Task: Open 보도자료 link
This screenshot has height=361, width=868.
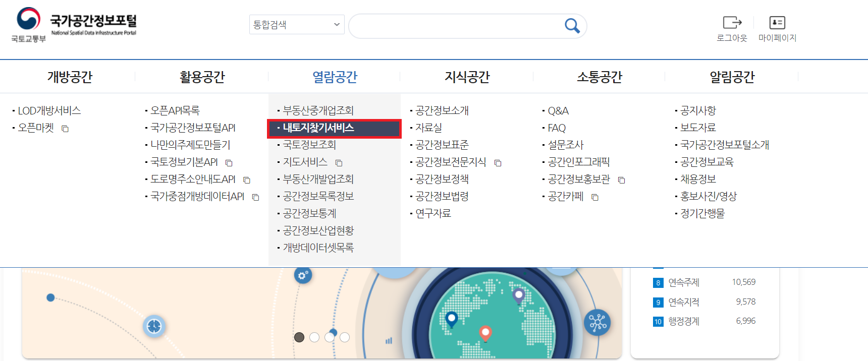Action: [698, 128]
